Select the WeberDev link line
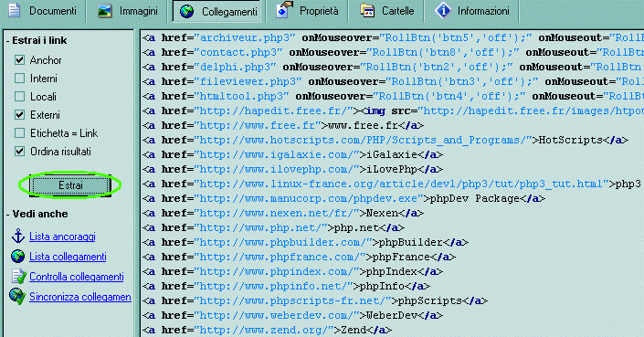This screenshot has height=337, width=644. pyautogui.click(x=292, y=316)
